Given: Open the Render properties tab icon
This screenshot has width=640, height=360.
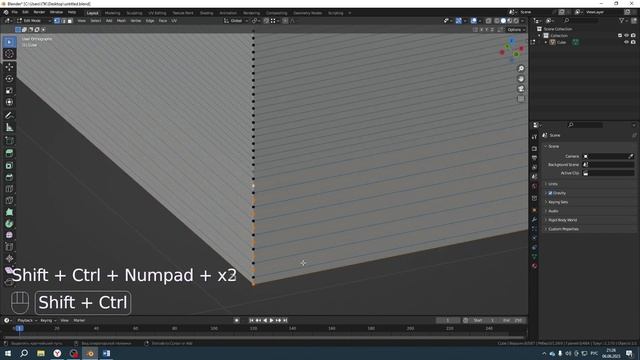Looking at the screenshot, I should point(534,149).
